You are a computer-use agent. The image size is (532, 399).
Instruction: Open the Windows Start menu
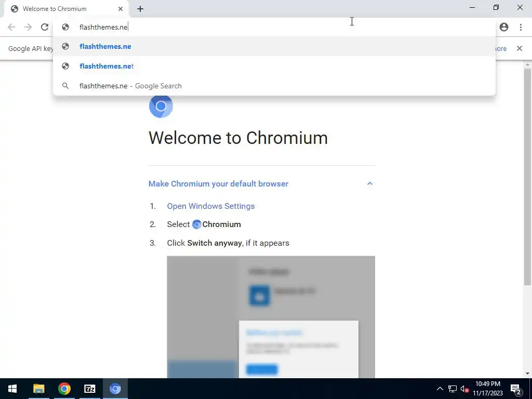[x=12, y=389]
